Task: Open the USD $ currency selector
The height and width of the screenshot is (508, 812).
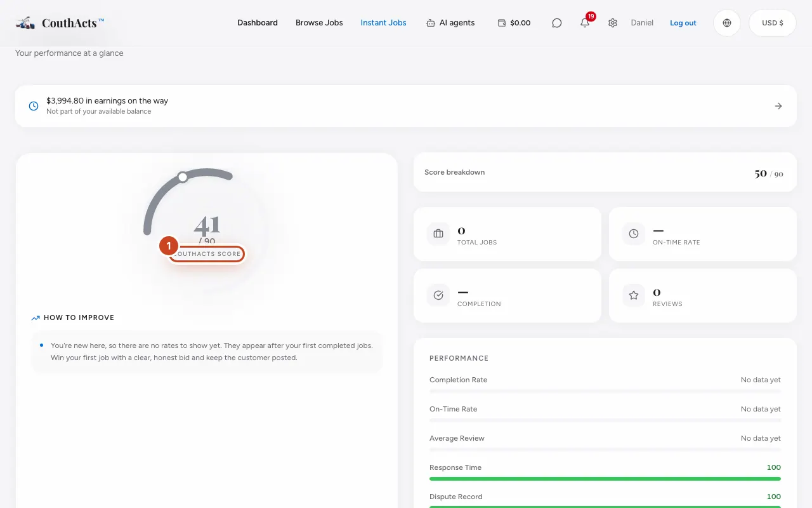Action: [773, 23]
